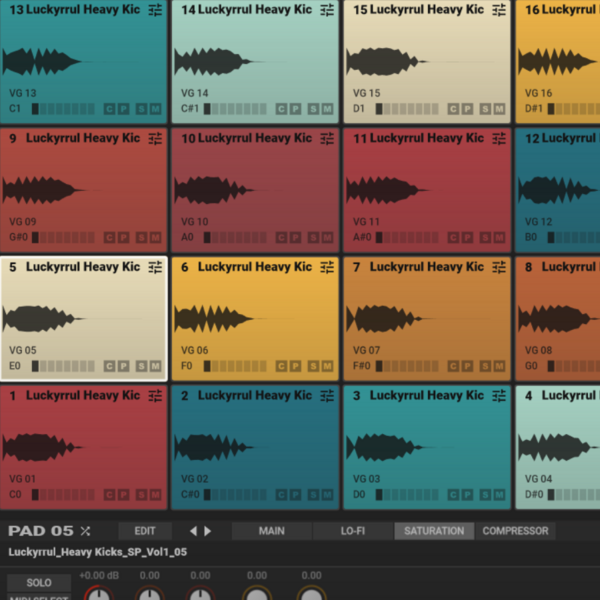The height and width of the screenshot is (600, 600).
Task: Open settings sliders icon on pad 7
Action: point(499,267)
